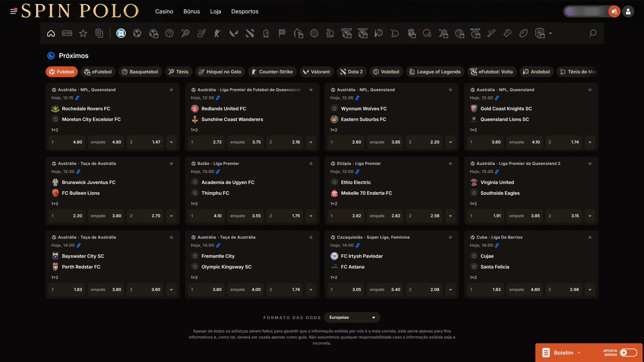Open the hamburger menu beside Spin Polo logo
644x362 pixels.
pyautogui.click(x=13, y=11)
